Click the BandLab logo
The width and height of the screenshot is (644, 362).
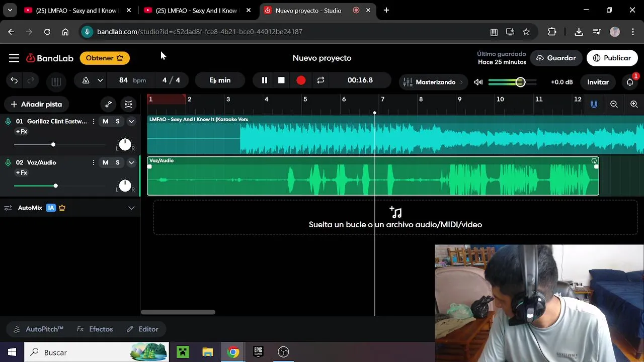pos(50,58)
